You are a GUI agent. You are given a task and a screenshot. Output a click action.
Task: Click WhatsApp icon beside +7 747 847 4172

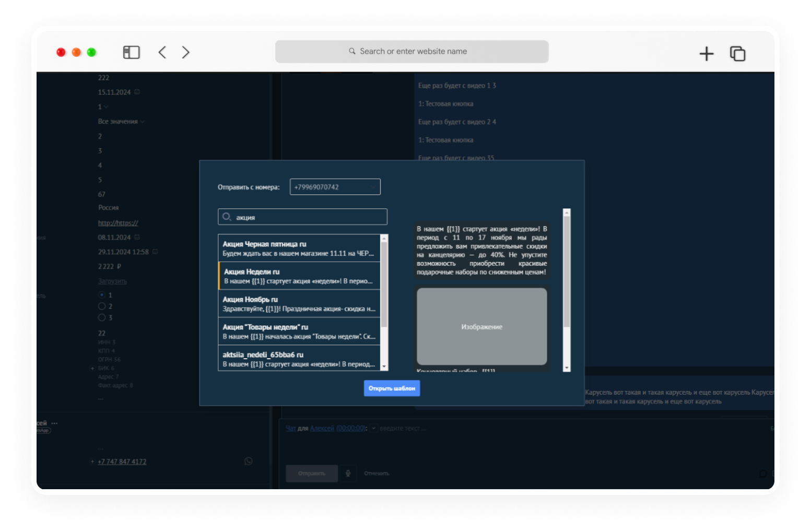point(249,461)
